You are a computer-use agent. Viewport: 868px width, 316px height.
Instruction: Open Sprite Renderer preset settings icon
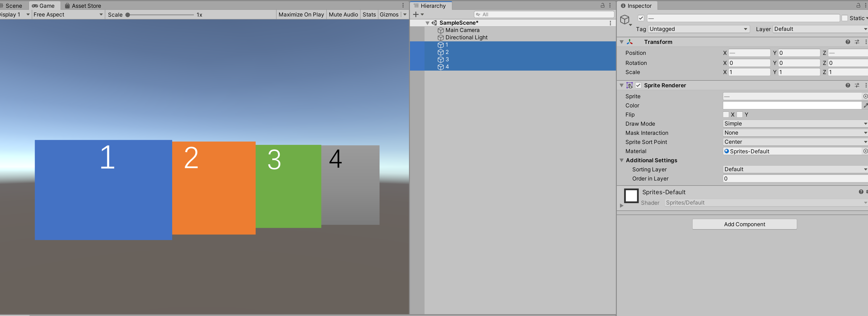coord(857,85)
